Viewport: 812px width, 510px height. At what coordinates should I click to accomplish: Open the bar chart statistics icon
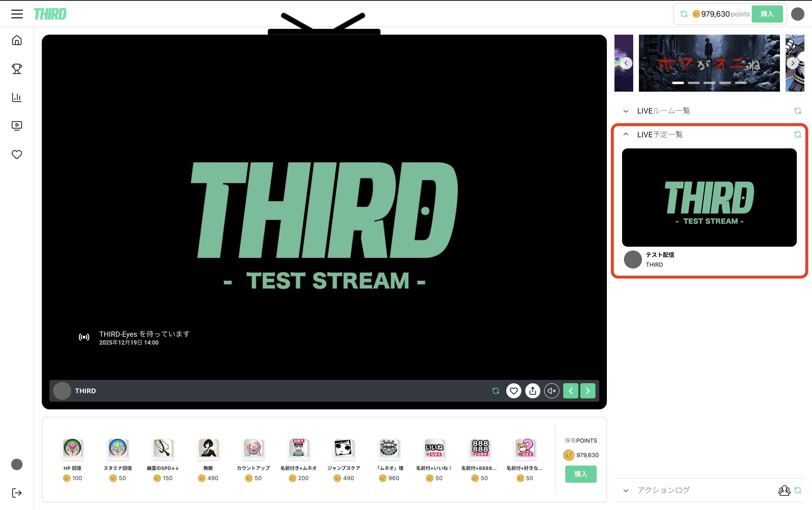[x=17, y=98]
